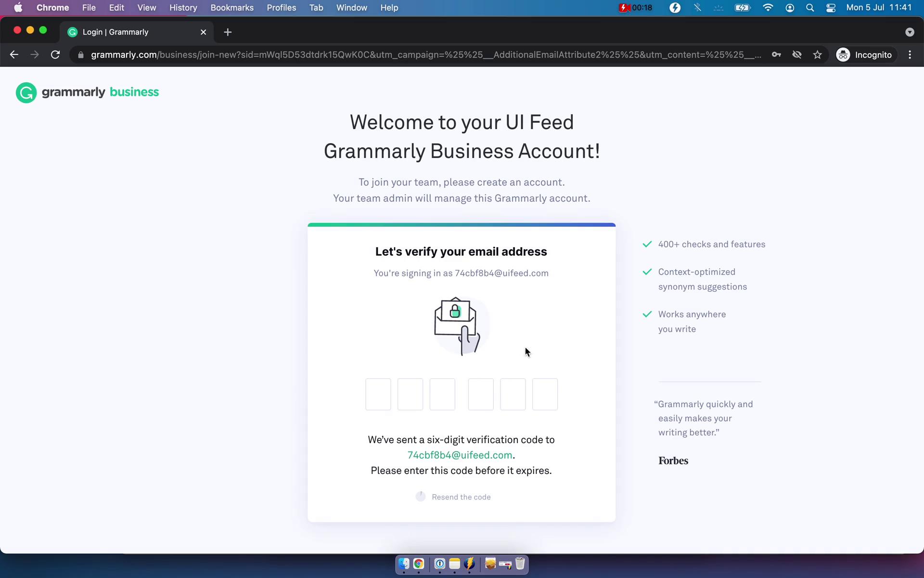Open Notes from the dock

455,564
